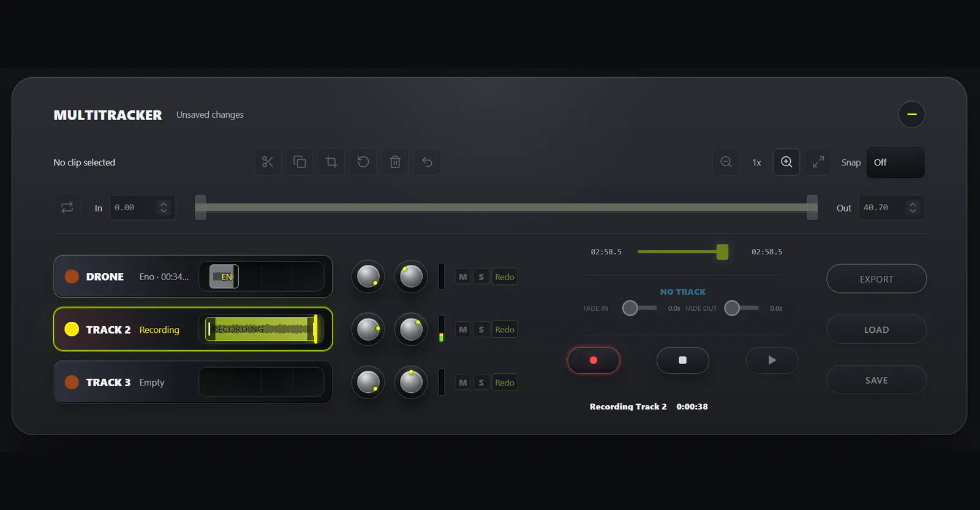Click the duplicate clip icon

click(300, 162)
